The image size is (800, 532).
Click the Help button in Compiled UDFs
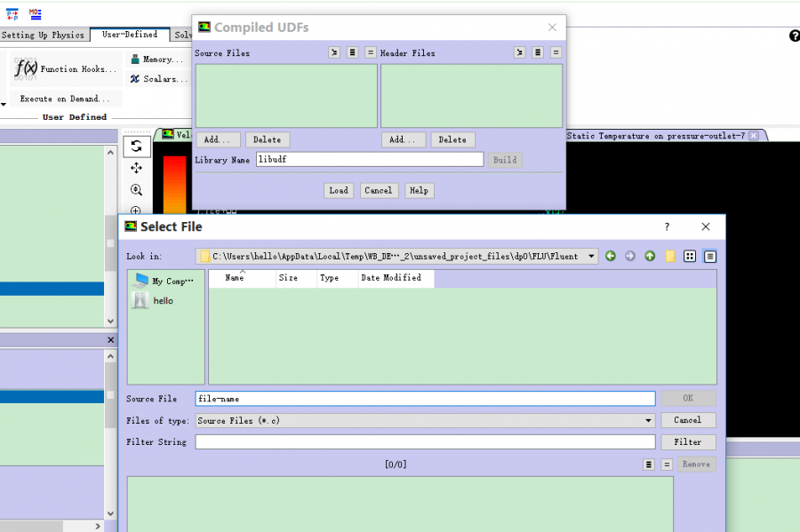pos(420,191)
